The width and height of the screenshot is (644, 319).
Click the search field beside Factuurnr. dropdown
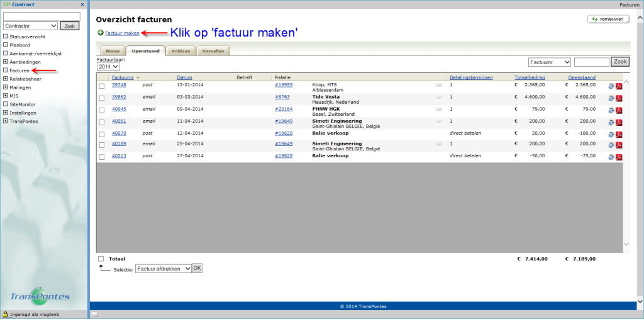[591, 62]
